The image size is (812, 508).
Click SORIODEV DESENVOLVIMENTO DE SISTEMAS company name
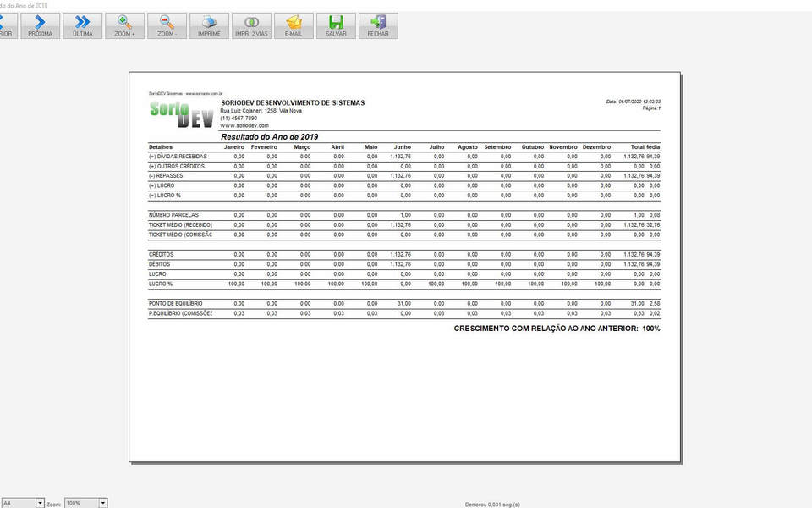[293, 103]
